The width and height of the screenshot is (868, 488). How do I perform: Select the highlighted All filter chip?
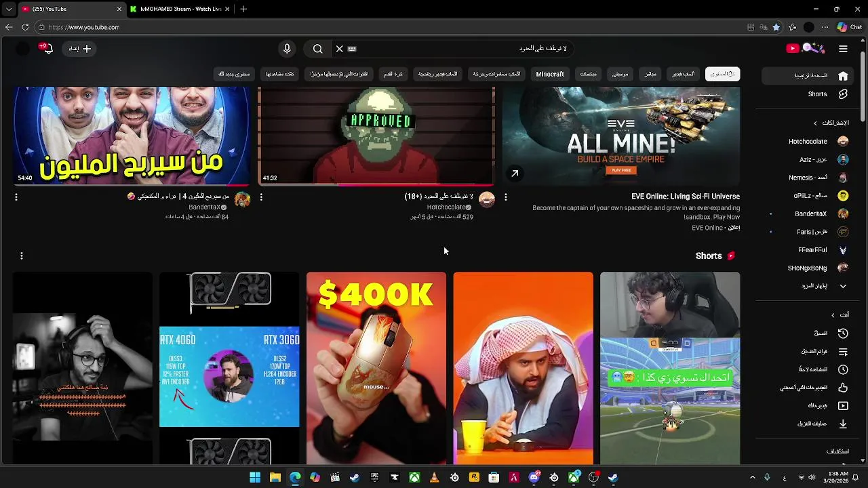722,74
